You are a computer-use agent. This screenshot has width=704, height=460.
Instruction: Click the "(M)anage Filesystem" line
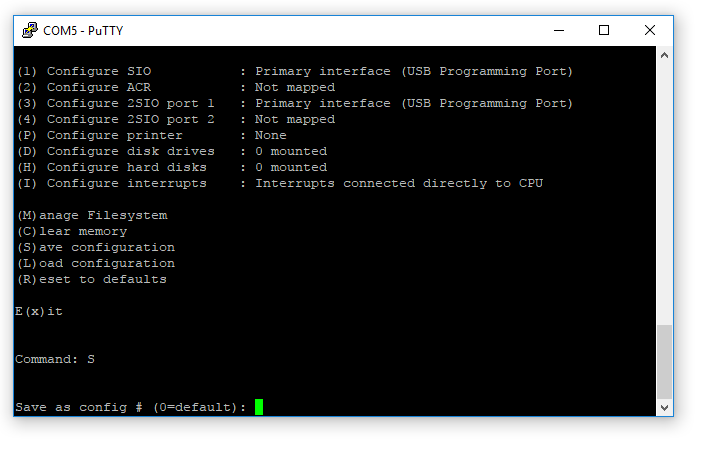pyautogui.click(x=92, y=215)
